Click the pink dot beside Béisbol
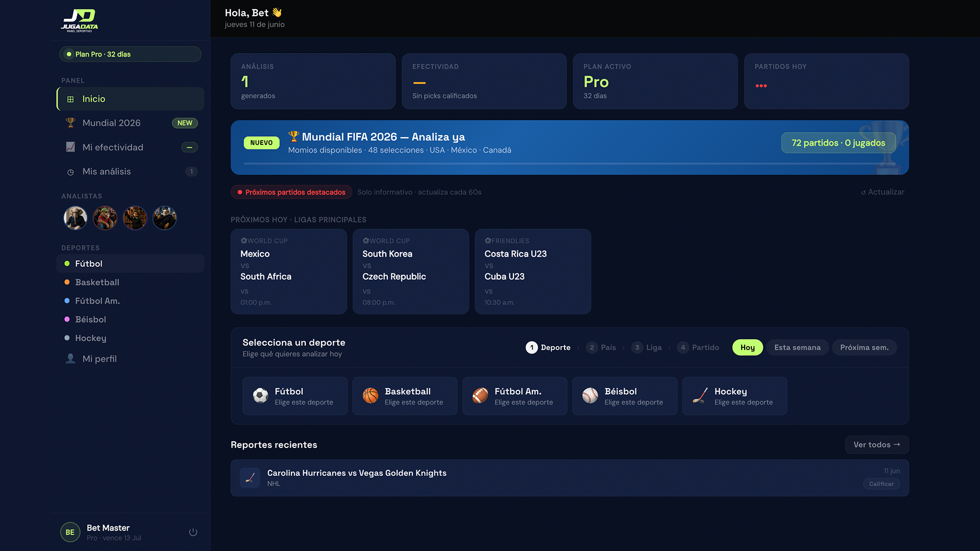The width and height of the screenshot is (980, 551). coord(67,319)
